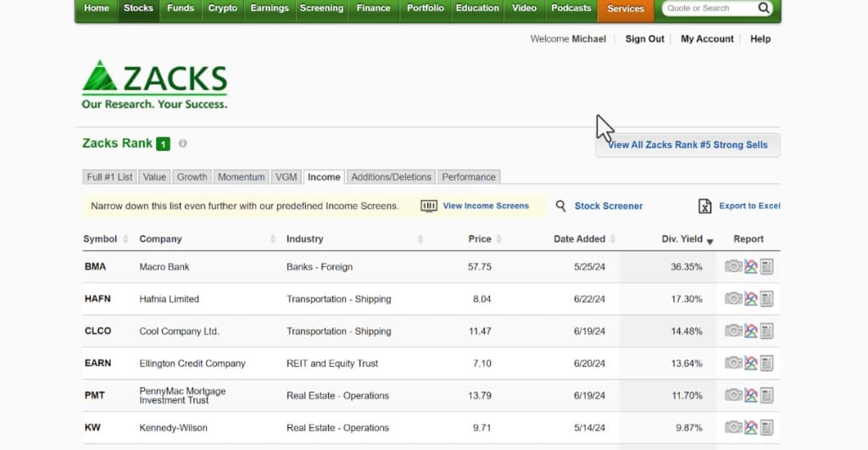The image size is (868, 450).
Task: Switch to Full #1 List tab
Action: click(109, 177)
